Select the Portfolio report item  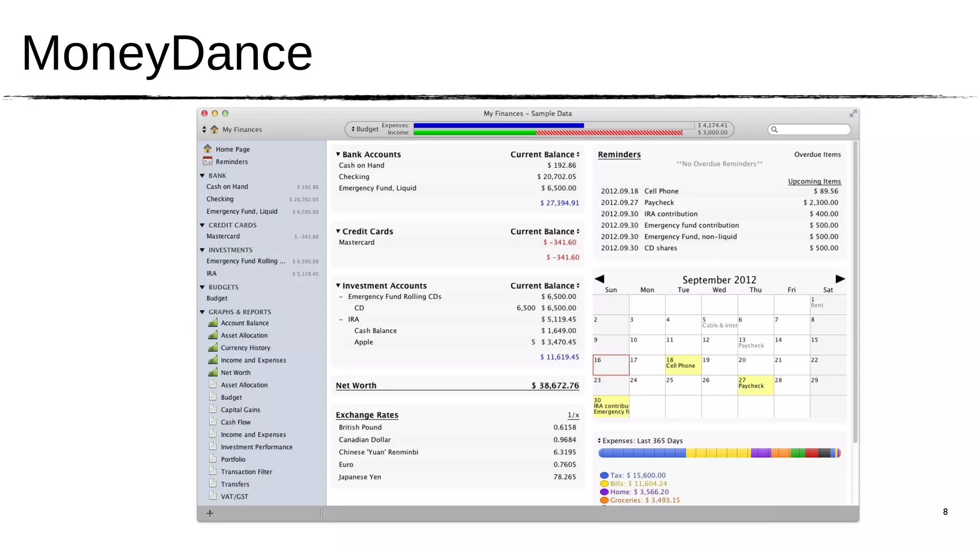(233, 459)
